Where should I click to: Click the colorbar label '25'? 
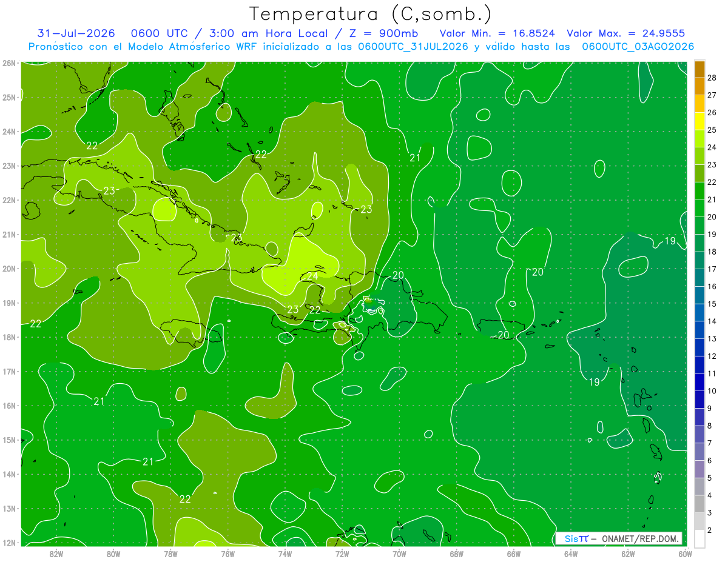(712, 130)
